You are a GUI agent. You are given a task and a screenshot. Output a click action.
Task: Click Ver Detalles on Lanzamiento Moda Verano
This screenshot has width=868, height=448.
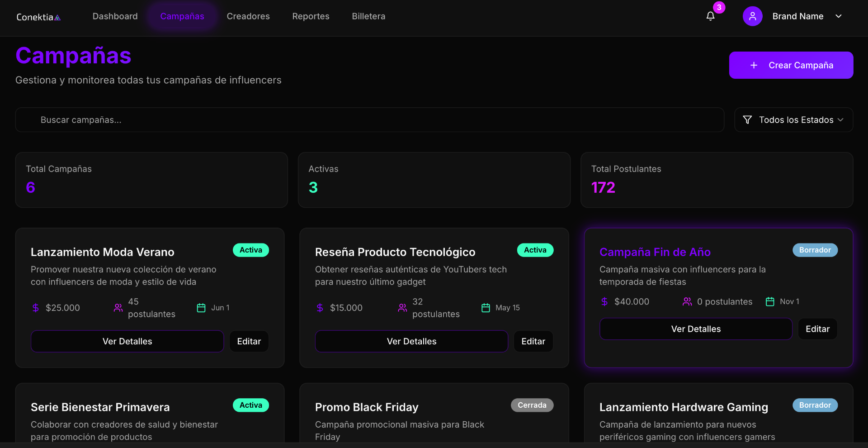click(x=127, y=341)
